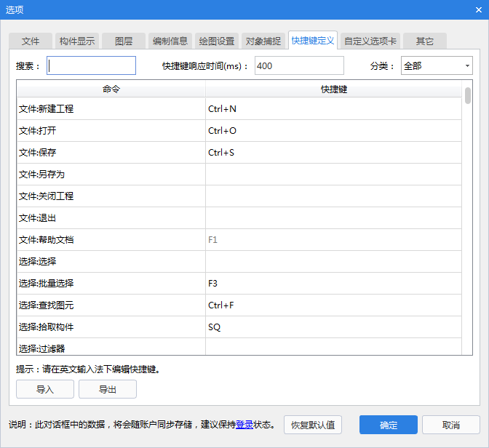Switch to the 文件 tab
The width and height of the screenshot is (489, 448).
point(31,41)
